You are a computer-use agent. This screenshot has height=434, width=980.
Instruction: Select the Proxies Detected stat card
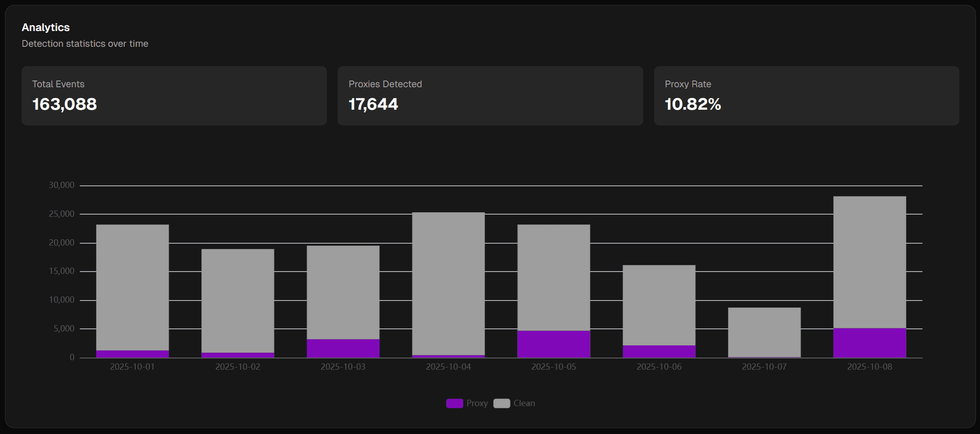(x=490, y=96)
